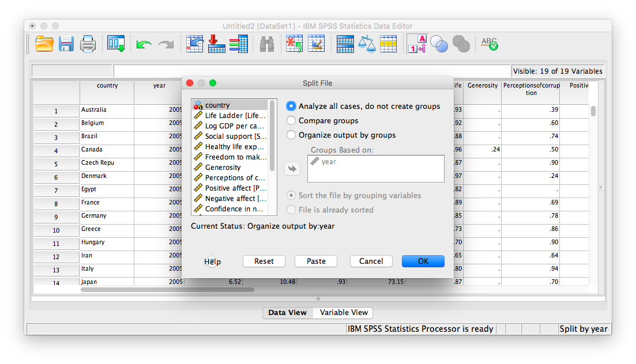The image size is (636, 364).
Task: Show all variables gray circles icon
Action: [x=461, y=44]
